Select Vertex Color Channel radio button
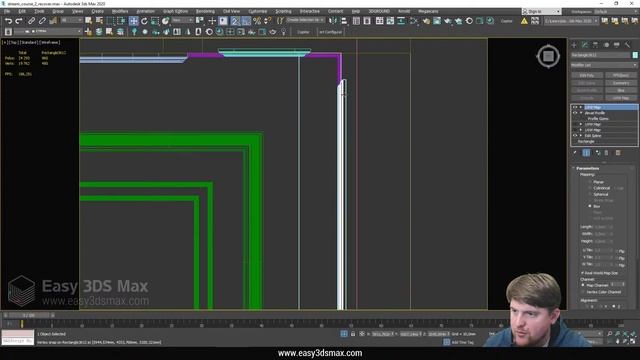 pos(583,292)
